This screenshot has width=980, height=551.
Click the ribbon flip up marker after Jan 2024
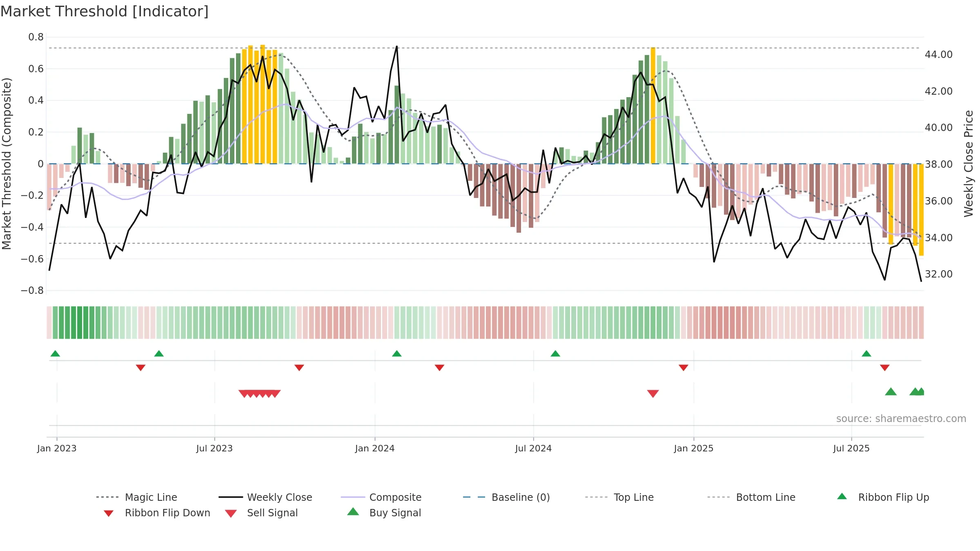coord(396,353)
